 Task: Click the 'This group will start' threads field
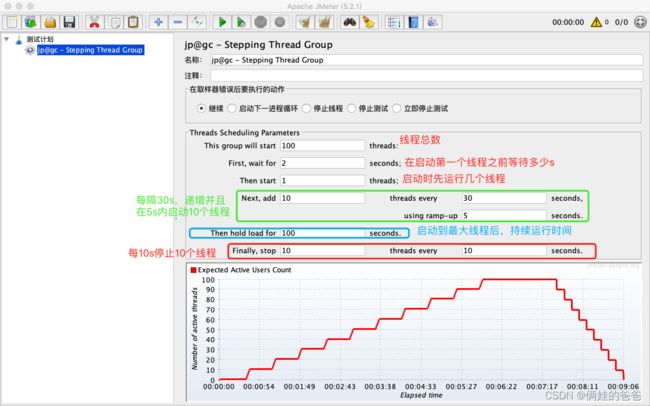tap(322, 146)
